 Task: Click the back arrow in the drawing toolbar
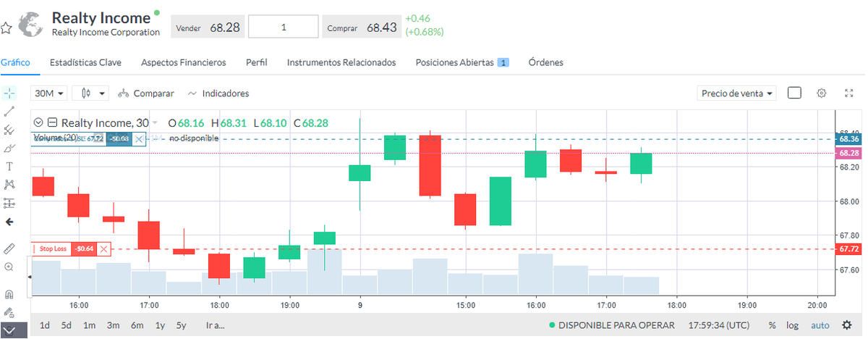pos(9,222)
